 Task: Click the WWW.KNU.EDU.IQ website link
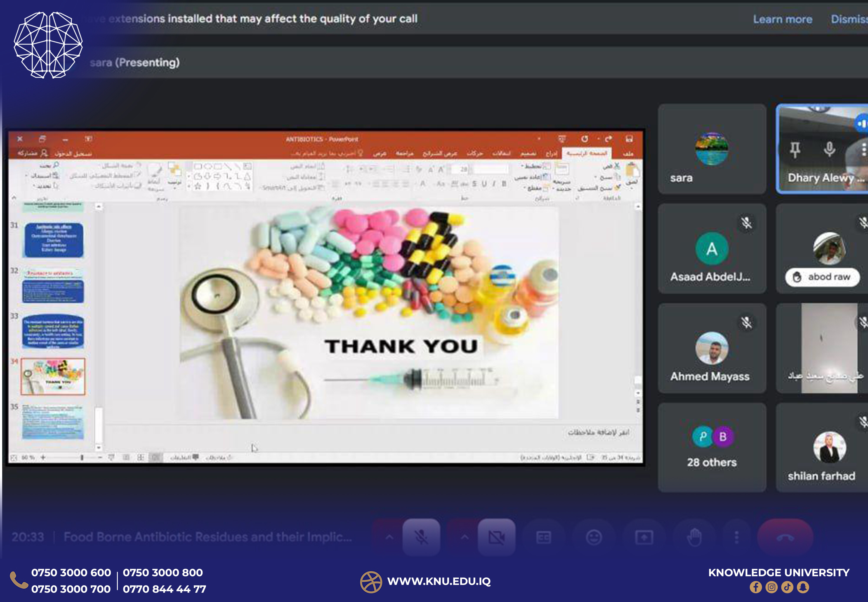439,581
